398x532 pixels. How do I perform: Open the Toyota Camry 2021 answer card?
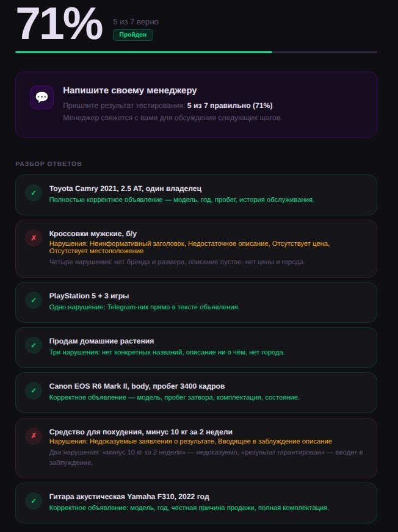pos(196,195)
